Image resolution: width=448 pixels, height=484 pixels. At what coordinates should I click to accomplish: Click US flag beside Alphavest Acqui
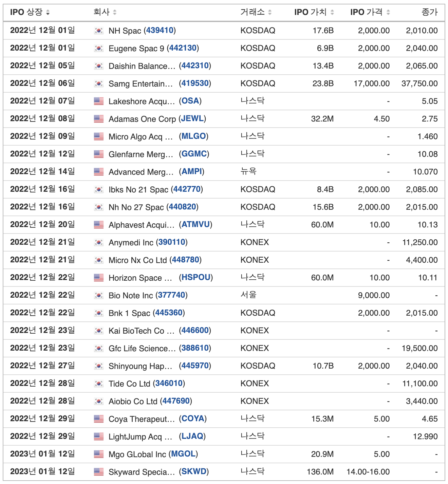[99, 225]
